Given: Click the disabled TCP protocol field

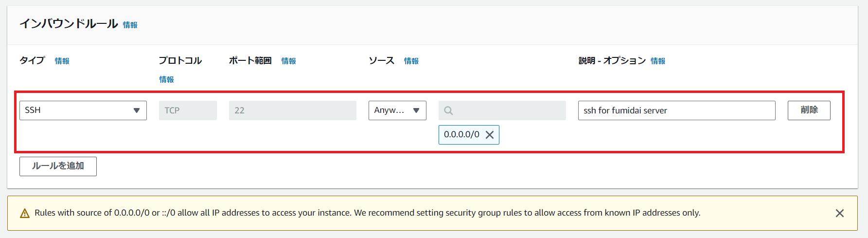Looking at the screenshot, I should (188, 110).
